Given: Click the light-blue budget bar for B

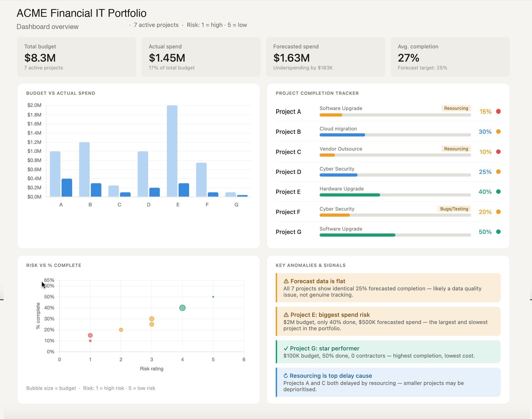Looking at the screenshot, I should click(84, 169).
